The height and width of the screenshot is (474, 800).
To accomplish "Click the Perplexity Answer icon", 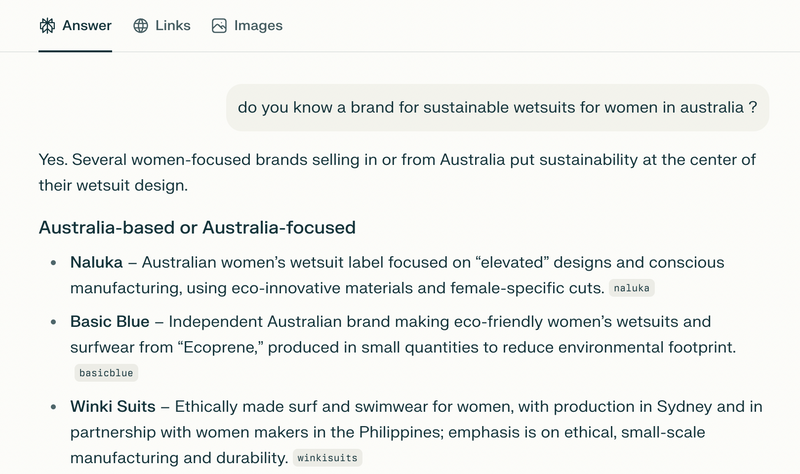I will tap(47, 26).
